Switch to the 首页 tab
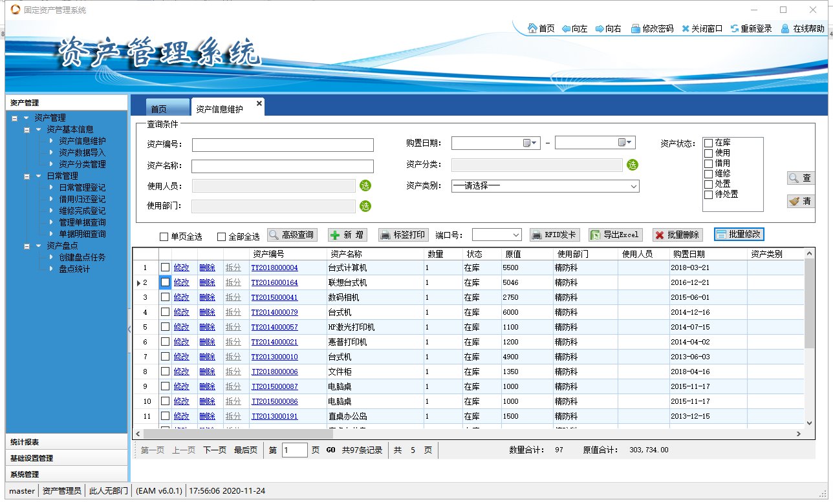The height and width of the screenshot is (504, 833). point(159,109)
